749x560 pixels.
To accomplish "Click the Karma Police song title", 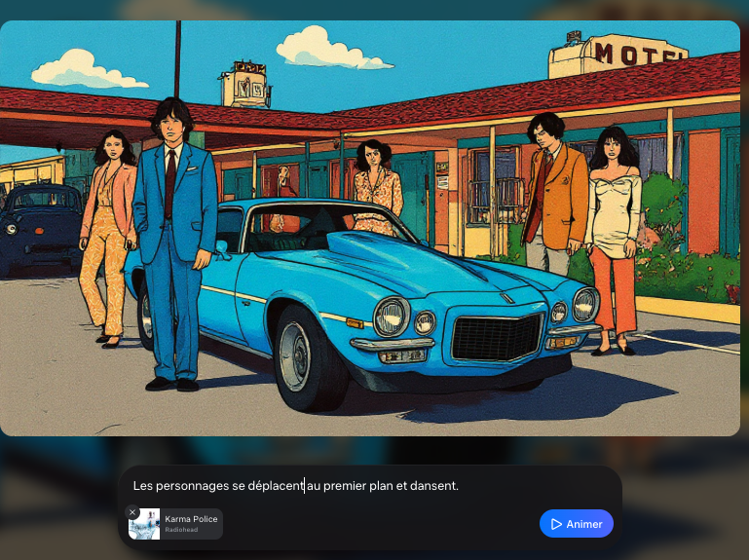I will [x=191, y=519].
